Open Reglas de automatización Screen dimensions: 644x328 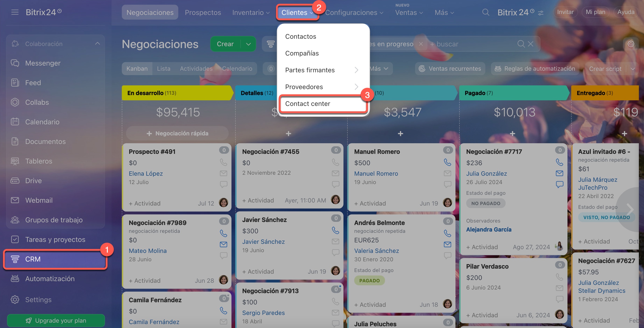tap(535, 69)
